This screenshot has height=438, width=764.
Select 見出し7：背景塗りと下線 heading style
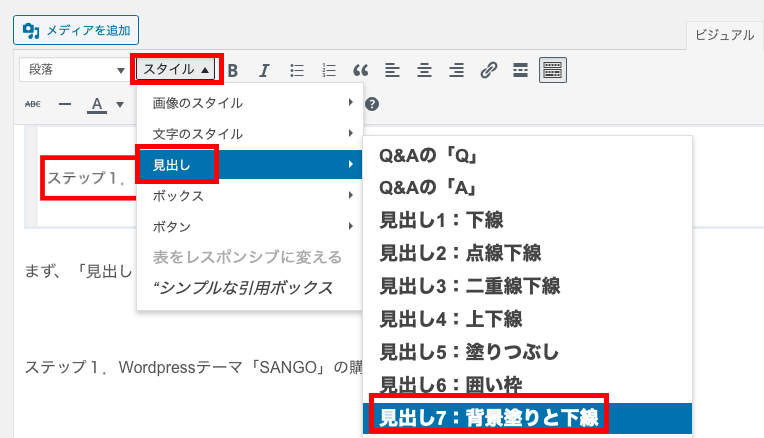[488, 416]
